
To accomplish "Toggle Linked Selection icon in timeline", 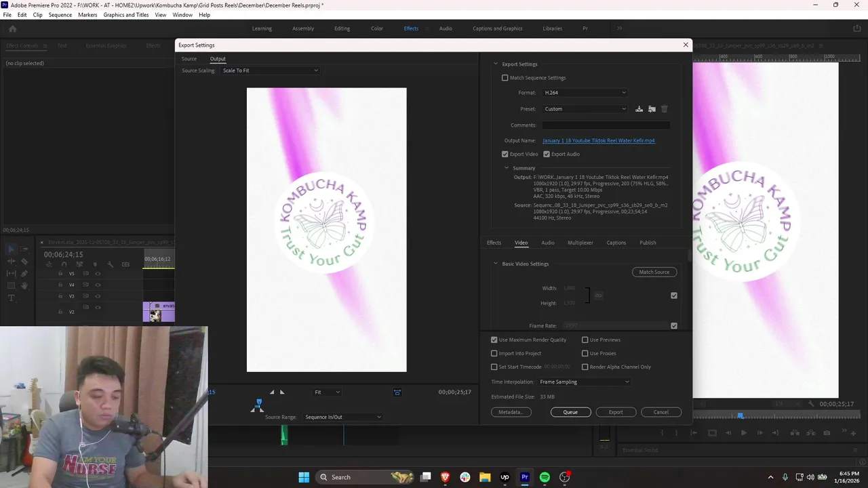I will point(79,264).
